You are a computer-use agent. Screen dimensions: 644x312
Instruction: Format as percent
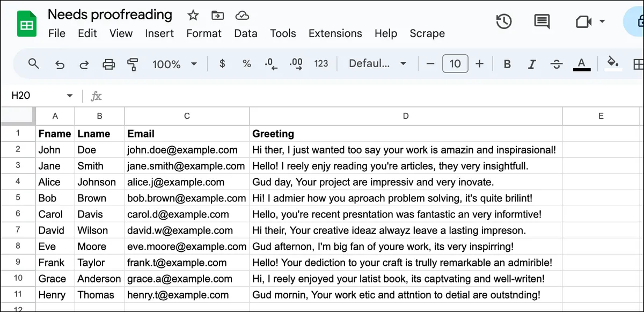pos(247,64)
